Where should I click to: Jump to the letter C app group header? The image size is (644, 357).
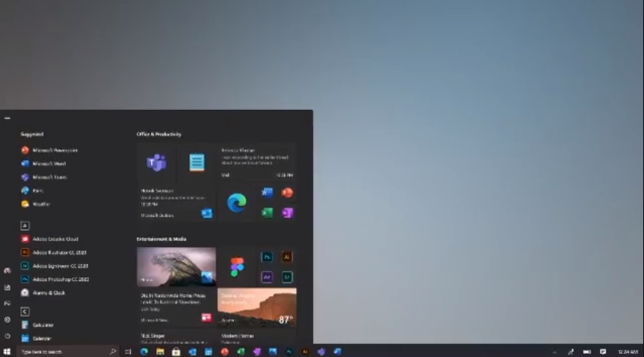(x=25, y=312)
